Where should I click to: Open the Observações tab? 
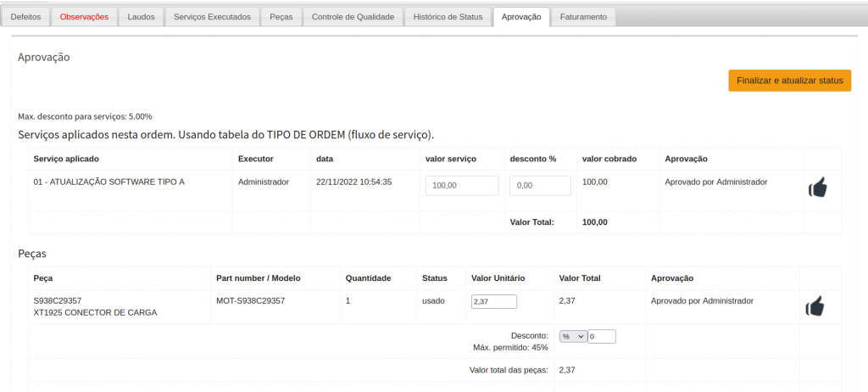click(84, 17)
